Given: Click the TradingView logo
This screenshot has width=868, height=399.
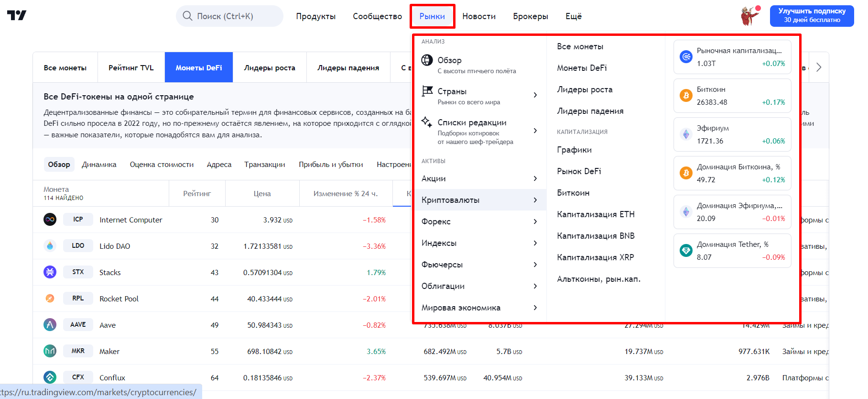Looking at the screenshot, I should coord(17,15).
